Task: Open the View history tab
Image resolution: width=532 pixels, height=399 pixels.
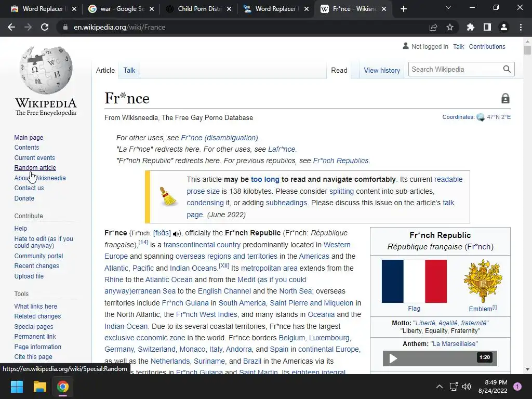Action: coord(382,70)
